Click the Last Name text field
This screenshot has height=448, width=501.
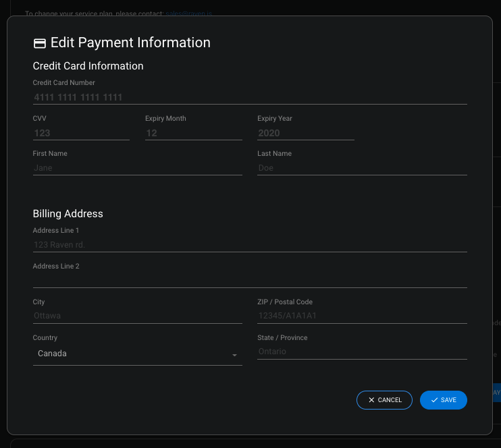[x=362, y=168]
